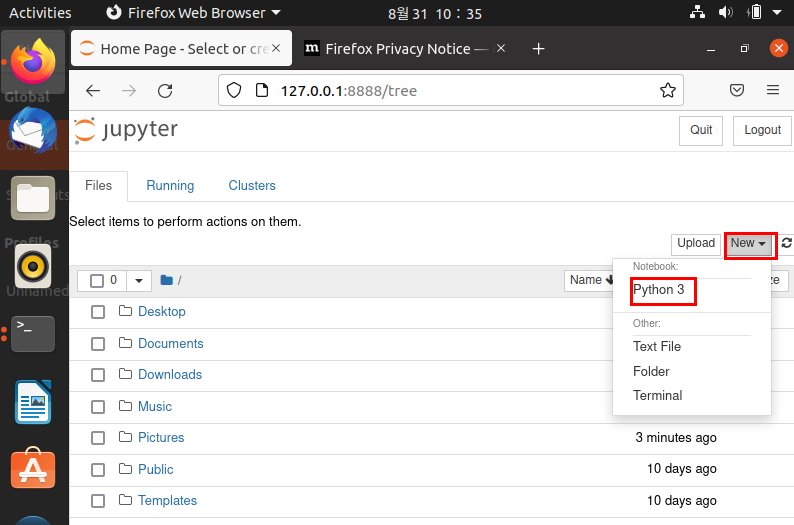Launch LibreOffice Writer from dock
794x525 pixels.
pyautogui.click(x=33, y=402)
